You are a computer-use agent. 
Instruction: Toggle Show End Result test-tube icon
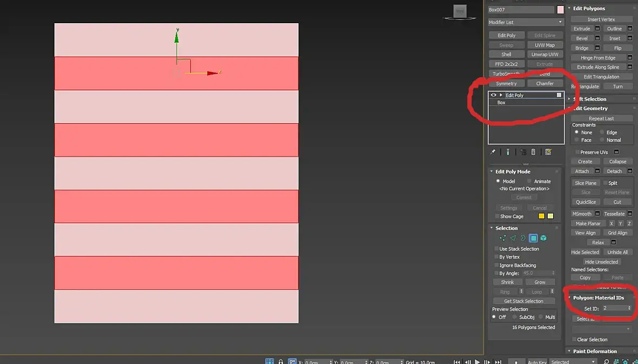tap(508, 152)
